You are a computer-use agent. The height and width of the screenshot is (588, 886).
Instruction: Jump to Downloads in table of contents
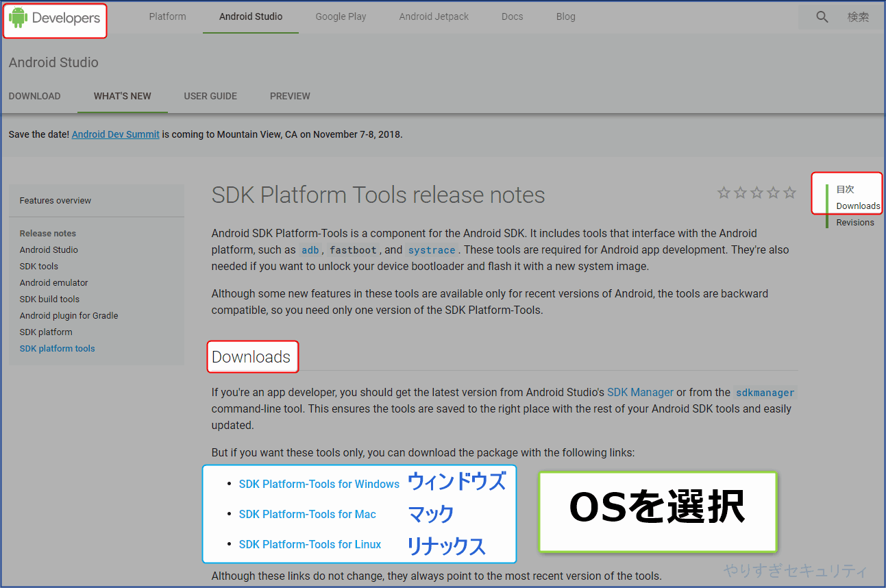point(858,206)
